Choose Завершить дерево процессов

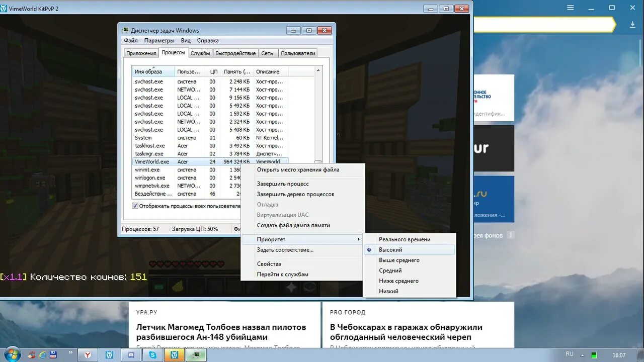302,194
